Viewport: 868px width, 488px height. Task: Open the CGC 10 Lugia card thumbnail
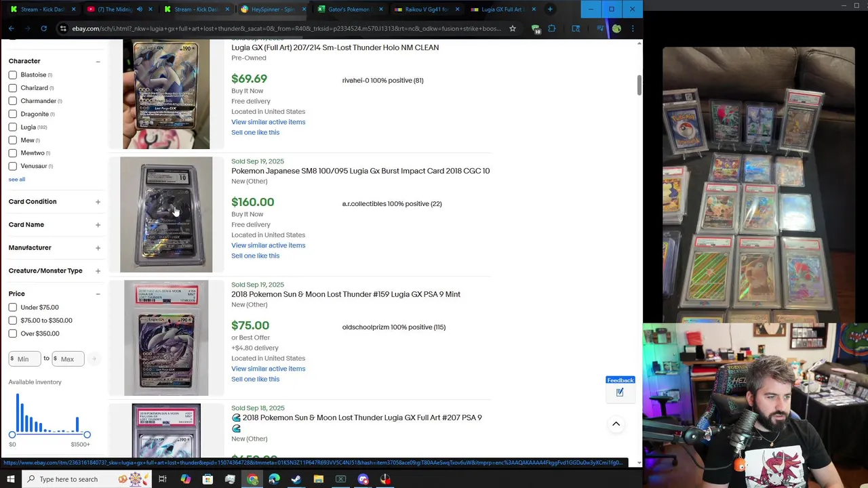(x=166, y=215)
